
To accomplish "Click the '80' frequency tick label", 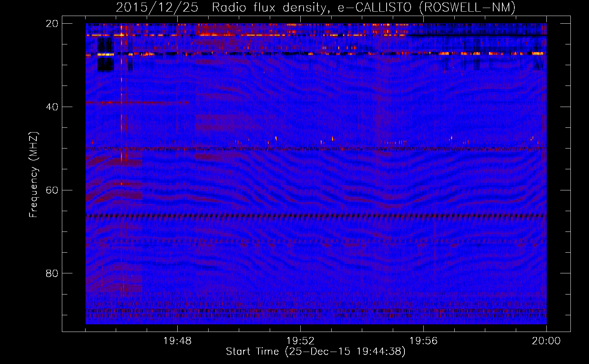I will click(52, 273).
